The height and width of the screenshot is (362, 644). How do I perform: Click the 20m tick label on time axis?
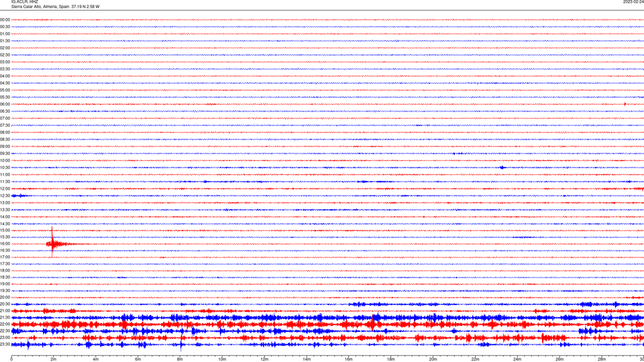click(433, 359)
